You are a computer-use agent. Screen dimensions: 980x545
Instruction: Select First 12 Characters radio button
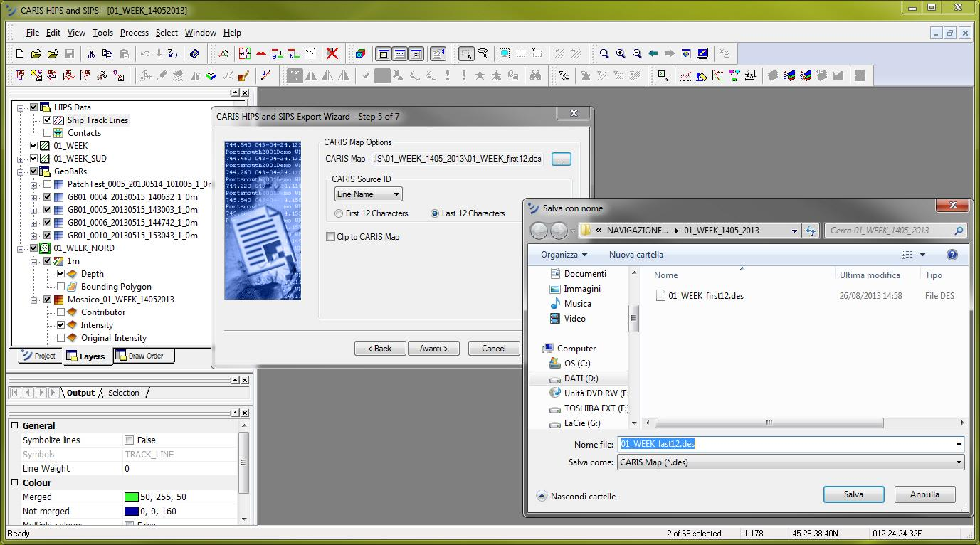pos(339,213)
